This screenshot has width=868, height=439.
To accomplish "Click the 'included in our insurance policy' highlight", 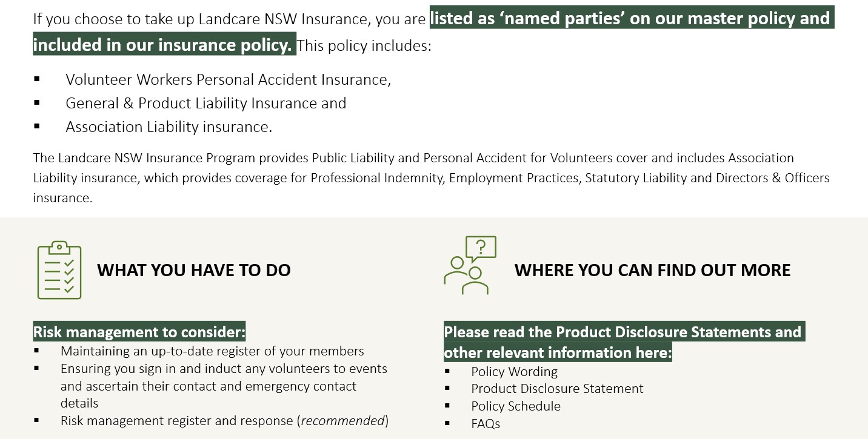I will (164, 45).
